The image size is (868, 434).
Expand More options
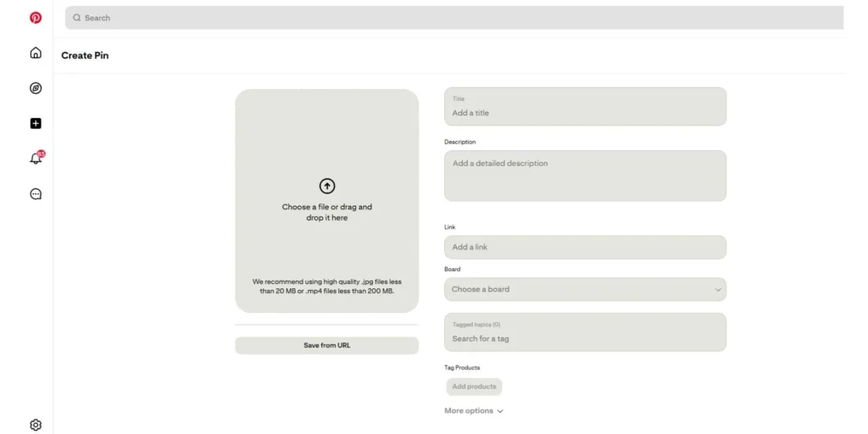474,411
